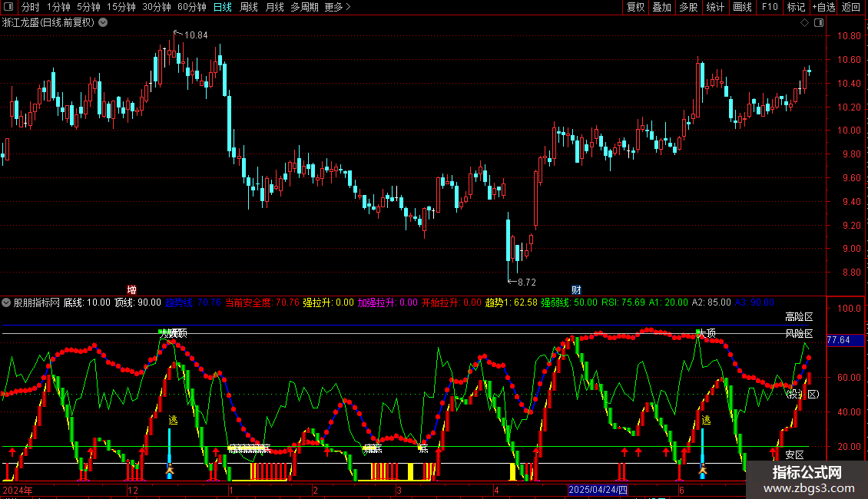Image resolution: width=868 pixels, height=499 pixels.
Task: Open the chart dropdown beside 浙江龙盛 title
Action: pos(103,22)
